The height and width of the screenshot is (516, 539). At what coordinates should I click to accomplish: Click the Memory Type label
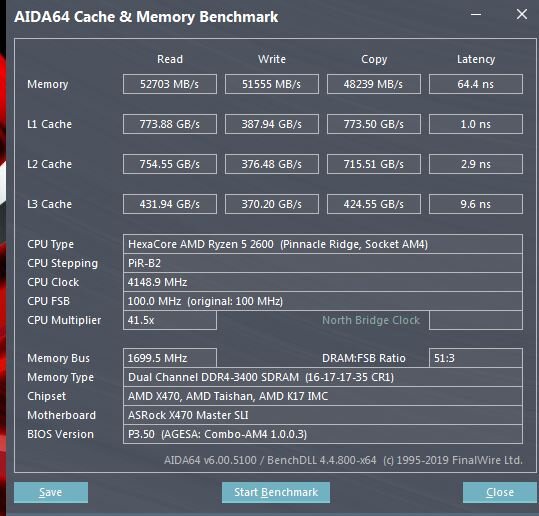[60, 377]
